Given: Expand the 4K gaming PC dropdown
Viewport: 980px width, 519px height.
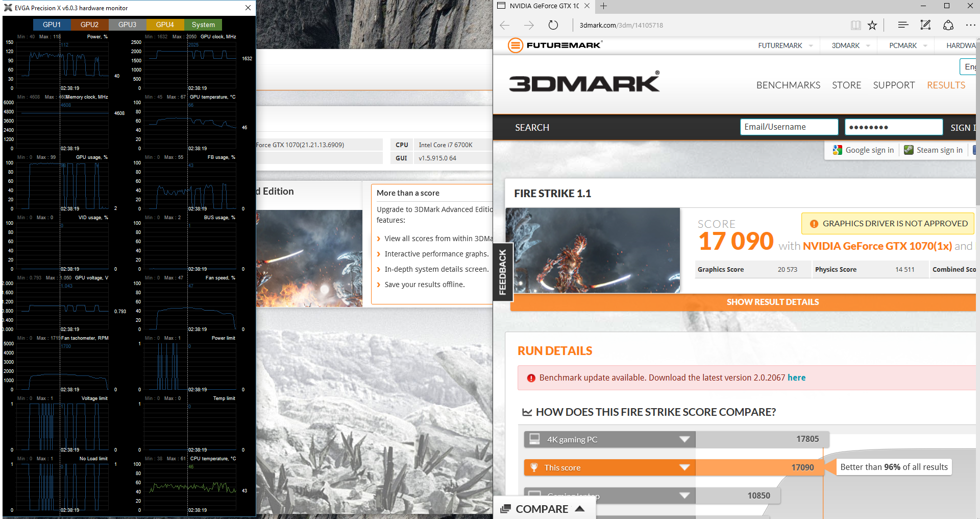Looking at the screenshot, I should (x=684, y=439).
